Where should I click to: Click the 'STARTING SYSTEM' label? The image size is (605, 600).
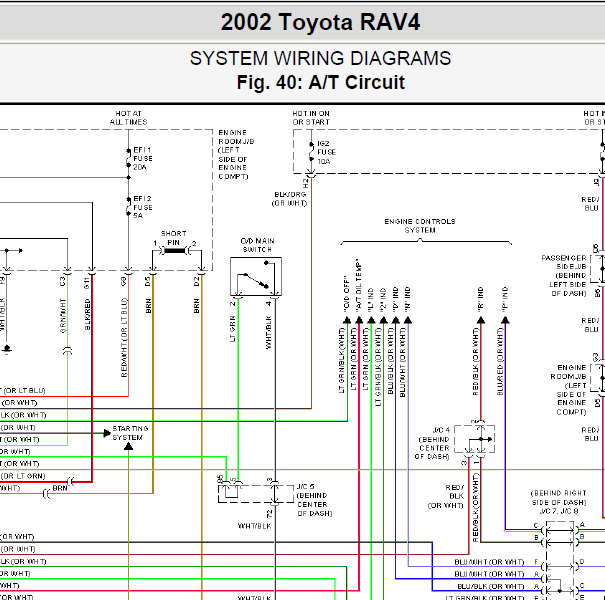pyautogui.click(x=130, y=433)
